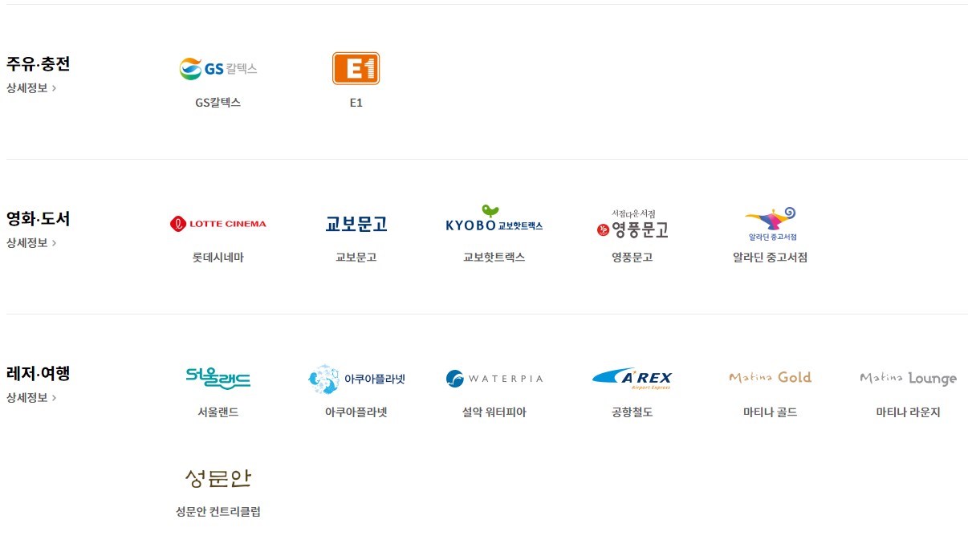Click the 영풍문고 logo
The height and width of the screenshot is (560, 968).
632,224
